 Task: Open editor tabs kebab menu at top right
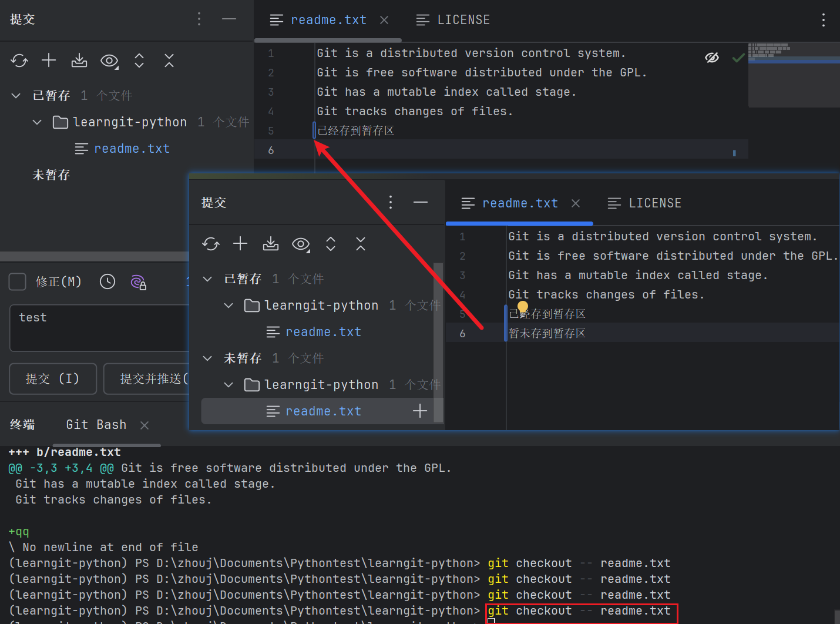(824, 20)
